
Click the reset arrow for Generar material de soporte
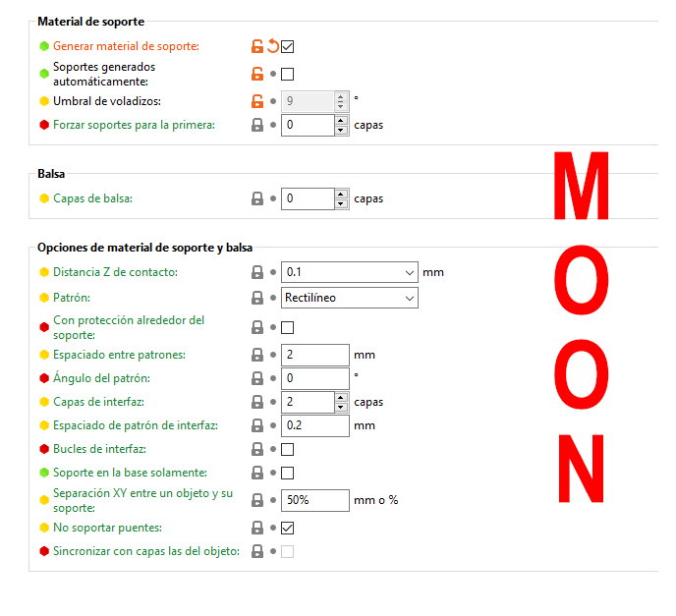tap(273, 46)
